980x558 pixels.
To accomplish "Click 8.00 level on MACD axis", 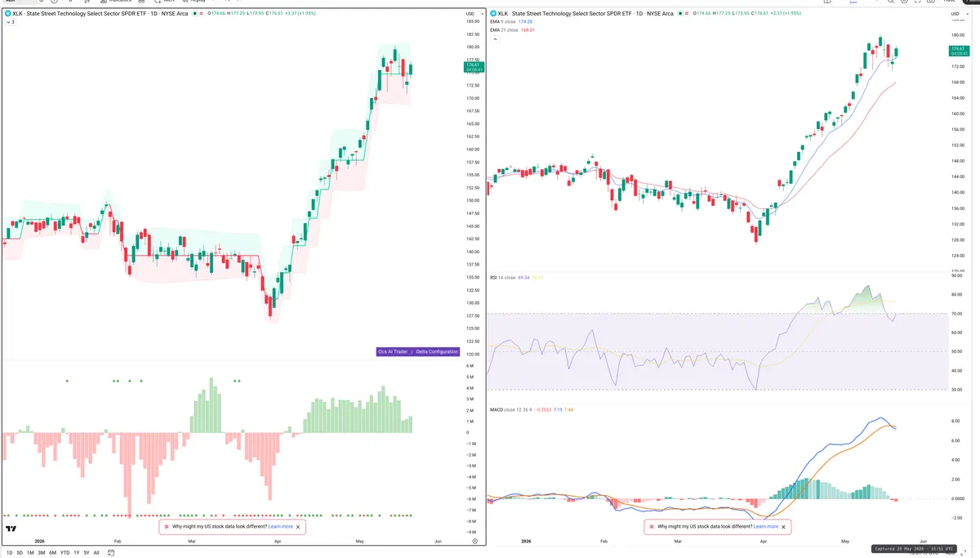I will 955,422.
